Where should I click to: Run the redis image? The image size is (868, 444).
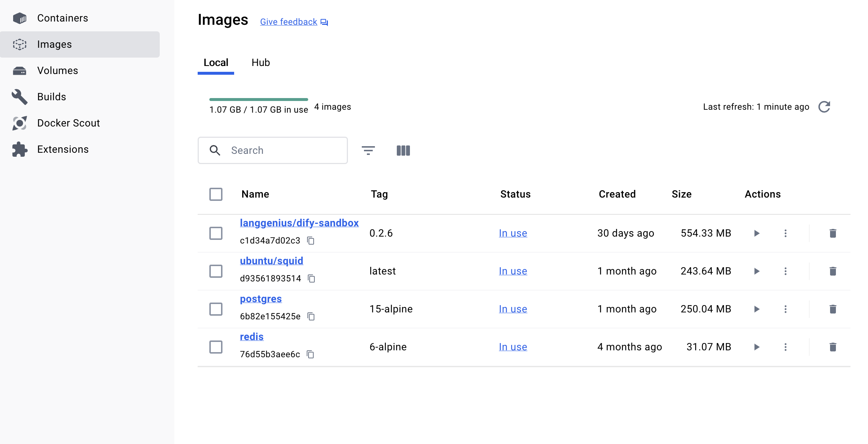(757, 347)
